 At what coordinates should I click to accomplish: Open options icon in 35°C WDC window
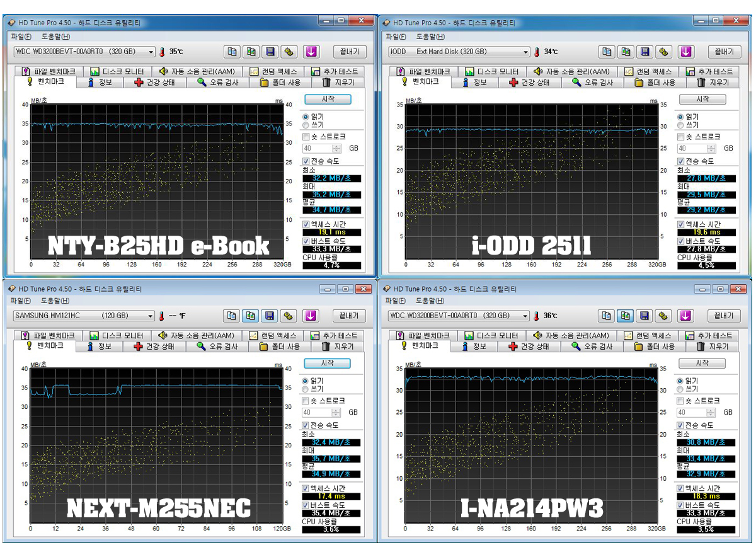pos(289,52)
